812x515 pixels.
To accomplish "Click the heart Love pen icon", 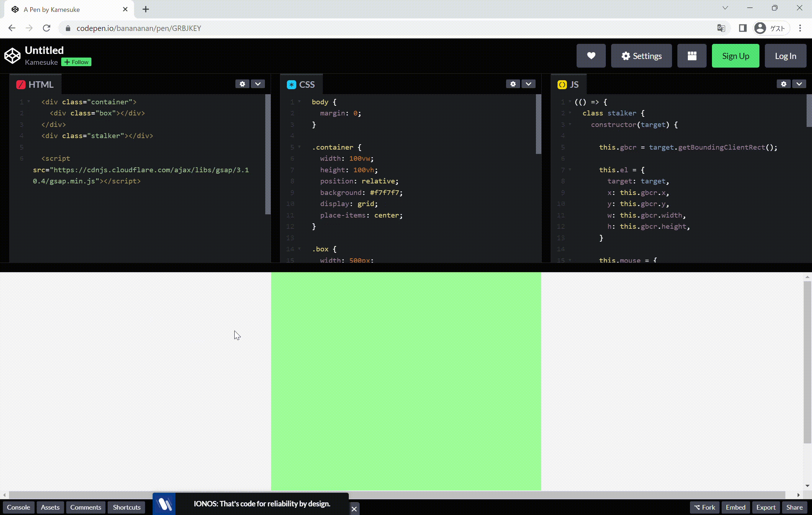I will 591,56.
